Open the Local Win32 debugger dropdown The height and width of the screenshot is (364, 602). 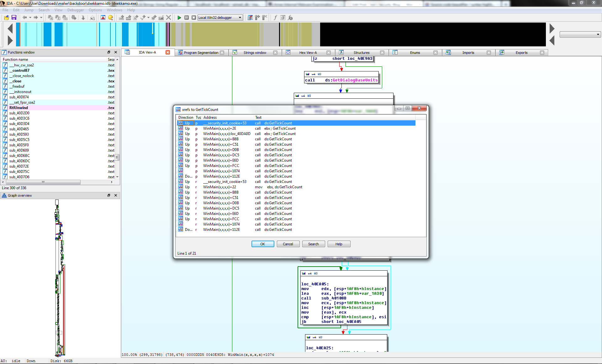coord(220,18)
